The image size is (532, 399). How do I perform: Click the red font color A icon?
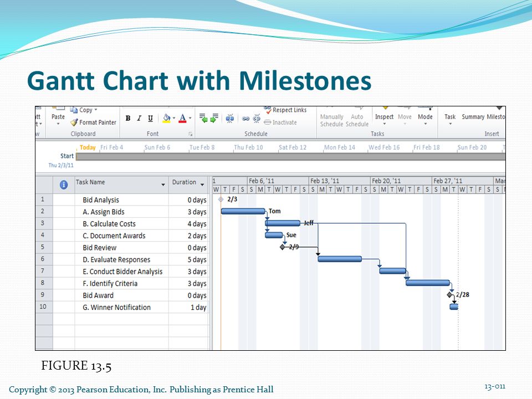coord(182,118)
